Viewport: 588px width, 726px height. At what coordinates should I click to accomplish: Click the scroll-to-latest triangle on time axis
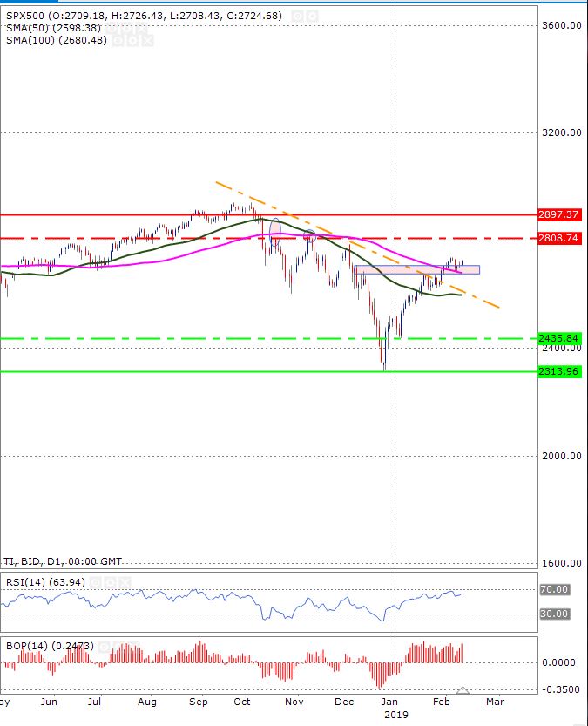463,690
